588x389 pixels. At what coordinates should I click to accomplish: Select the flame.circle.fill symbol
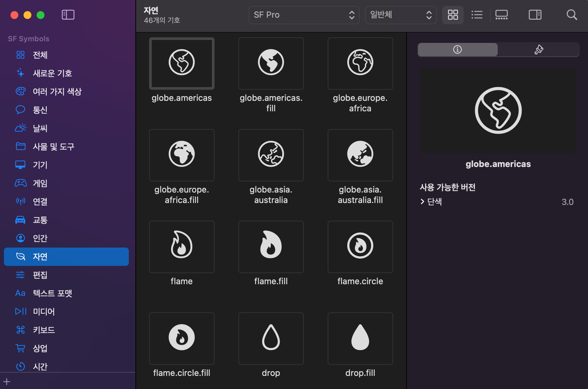[182, 339]
